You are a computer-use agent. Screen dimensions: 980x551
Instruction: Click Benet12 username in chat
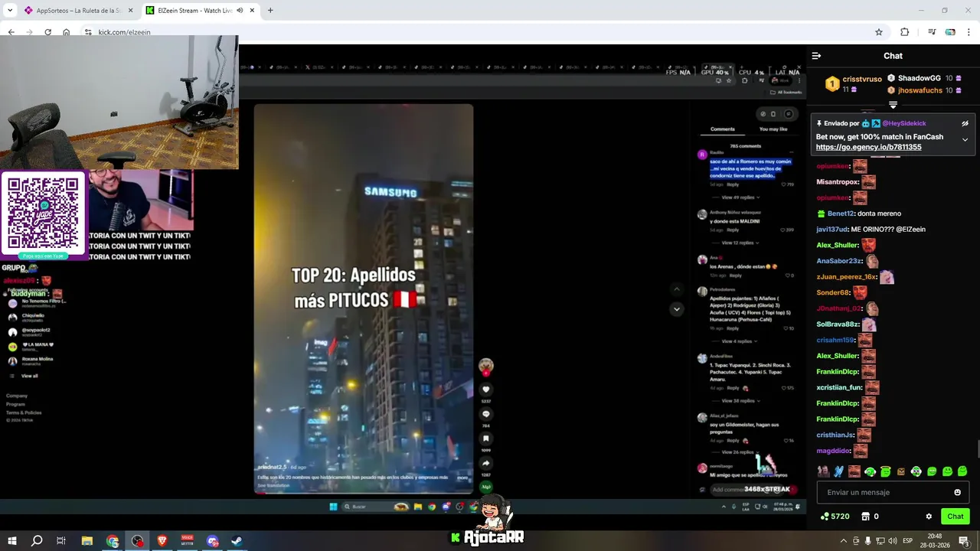point(841,214)
